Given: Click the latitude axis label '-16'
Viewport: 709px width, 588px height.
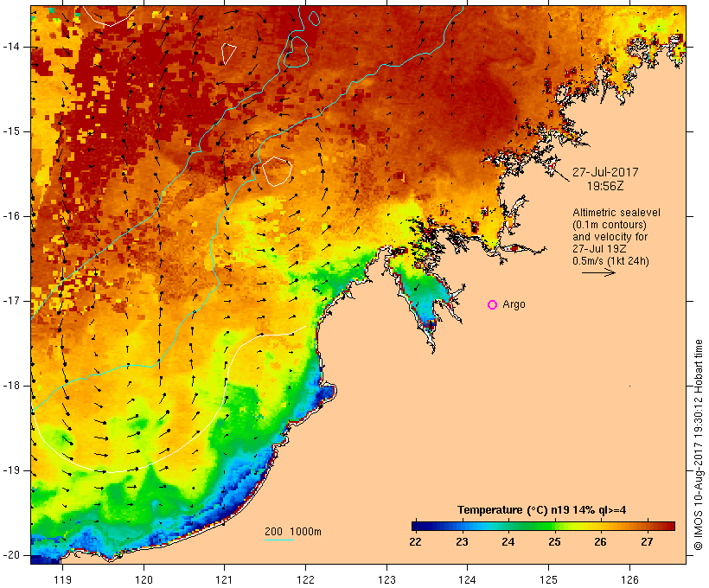Looking at the screenshot, I should pos(11,216).
